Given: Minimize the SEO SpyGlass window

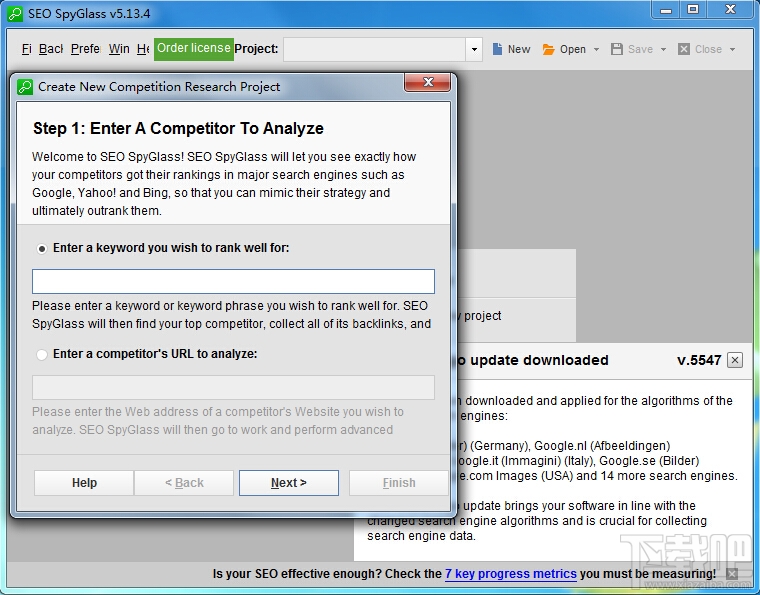Looking at the screenshot, I should click(666, 10).
